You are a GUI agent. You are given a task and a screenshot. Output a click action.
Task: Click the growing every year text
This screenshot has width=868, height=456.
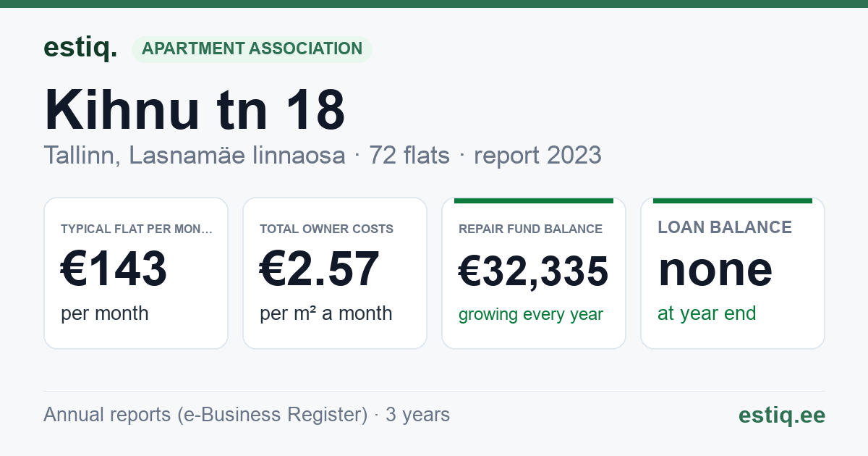pyautogui.click(x=531, y=315)
